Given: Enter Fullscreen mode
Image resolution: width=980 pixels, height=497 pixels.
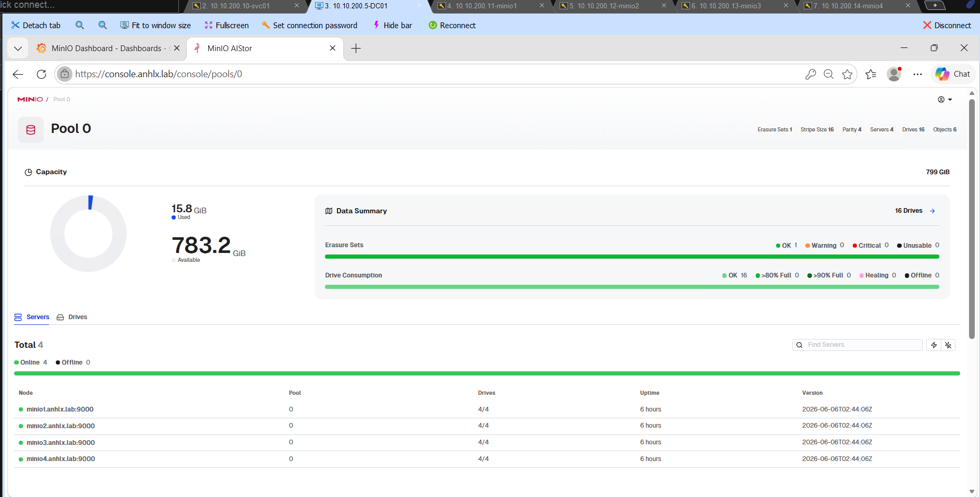Looking at the screenshot, I should tap(227, 25).
